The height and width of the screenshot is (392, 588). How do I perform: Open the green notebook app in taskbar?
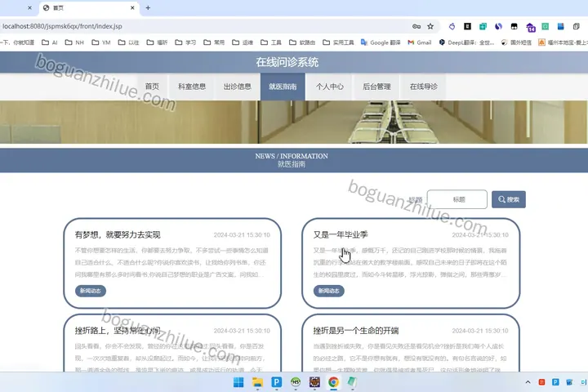click(x=352, y=382)
